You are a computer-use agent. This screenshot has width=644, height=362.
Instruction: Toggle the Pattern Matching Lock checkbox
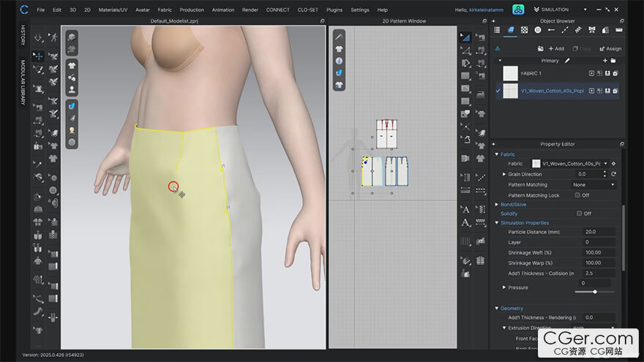[x=577, y=195]
